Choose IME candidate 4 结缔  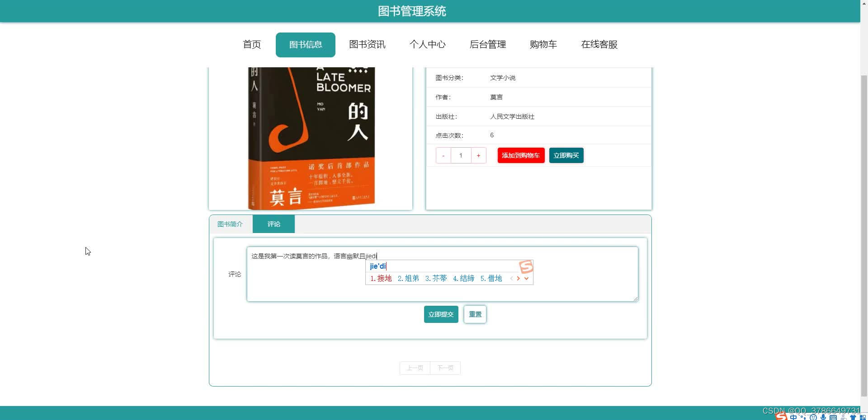463,278
